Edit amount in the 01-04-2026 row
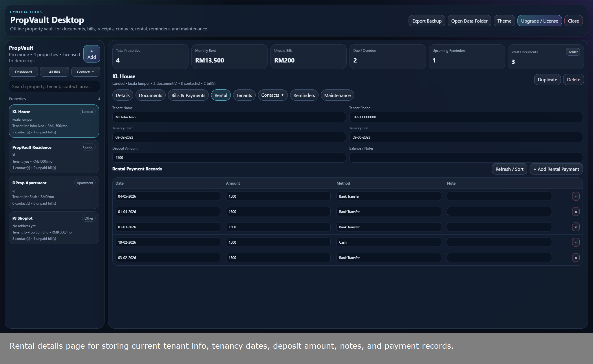593x364 pixels. 278,212
